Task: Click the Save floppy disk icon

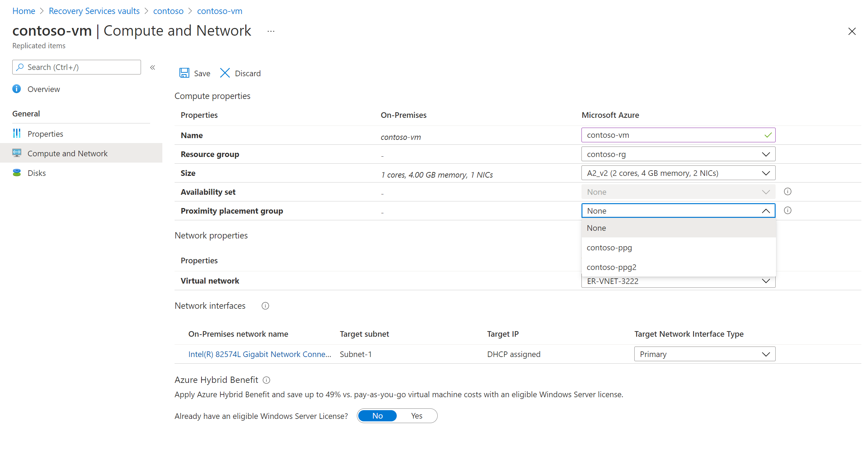Action: (184, 73)
